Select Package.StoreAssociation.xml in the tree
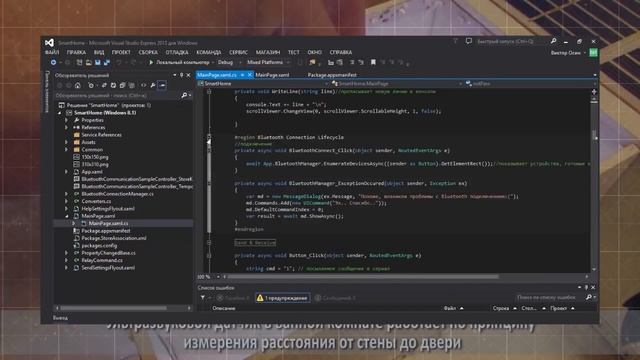The height and width of the screenshot is (360, 640). pos(113,238)
